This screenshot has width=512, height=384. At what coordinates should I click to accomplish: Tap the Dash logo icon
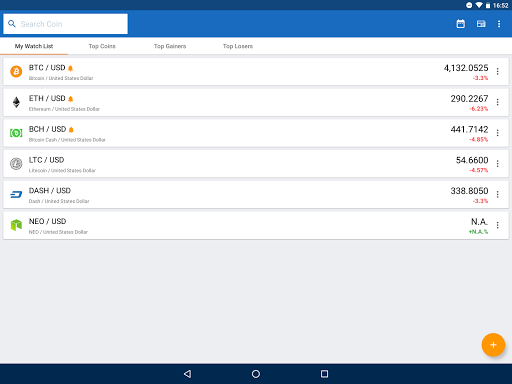click(x=16, y=194)
